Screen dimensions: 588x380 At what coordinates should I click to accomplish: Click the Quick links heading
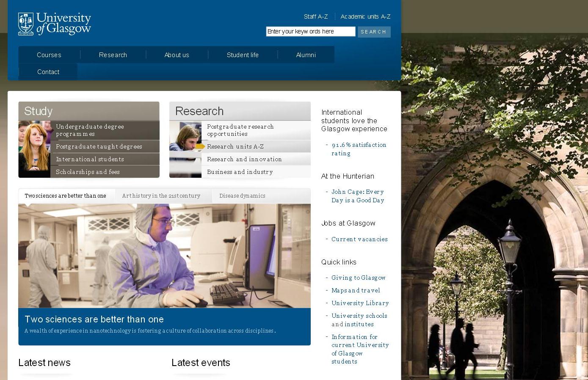pos(339,262)
